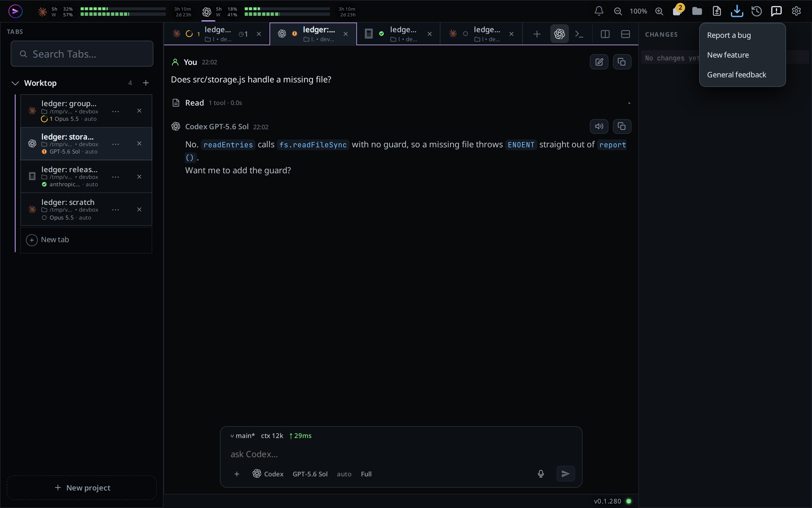Click the download update icon

pos(737,11)
